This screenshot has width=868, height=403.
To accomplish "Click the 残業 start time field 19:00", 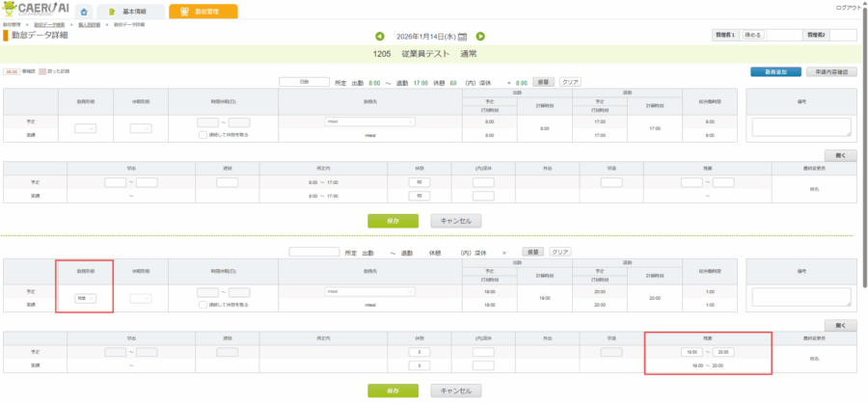I will 693,352.
